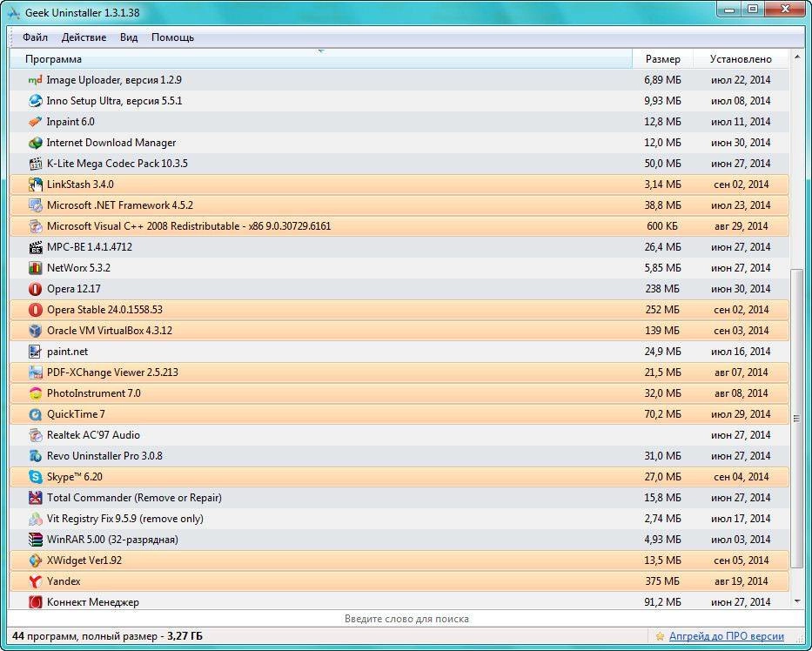
Task: Click the Revo Uninstaller Pro icon
Action: (x=35, y=456)
